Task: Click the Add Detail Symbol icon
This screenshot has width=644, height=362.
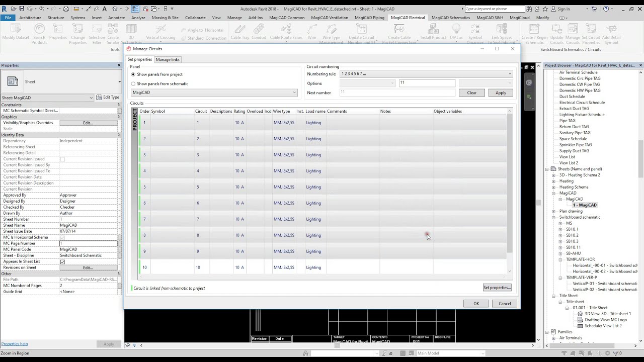Action: click(611, 34)
